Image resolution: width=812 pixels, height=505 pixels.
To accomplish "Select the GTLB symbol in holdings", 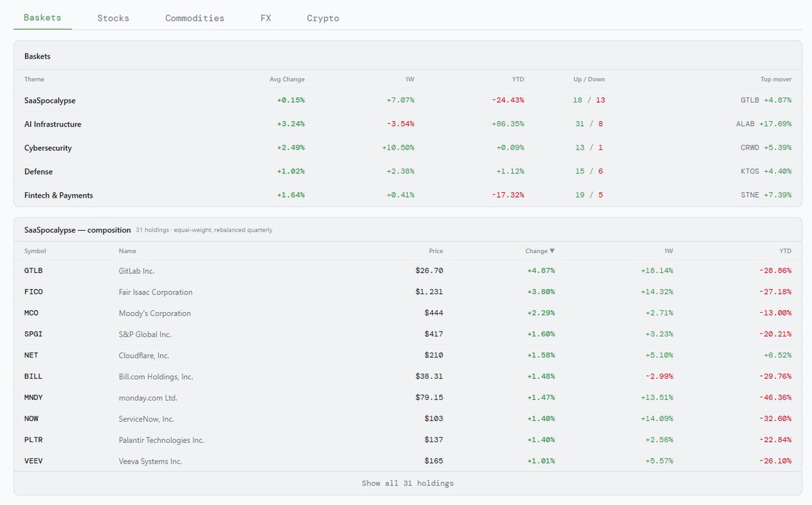I will click(x=34, y=271).
